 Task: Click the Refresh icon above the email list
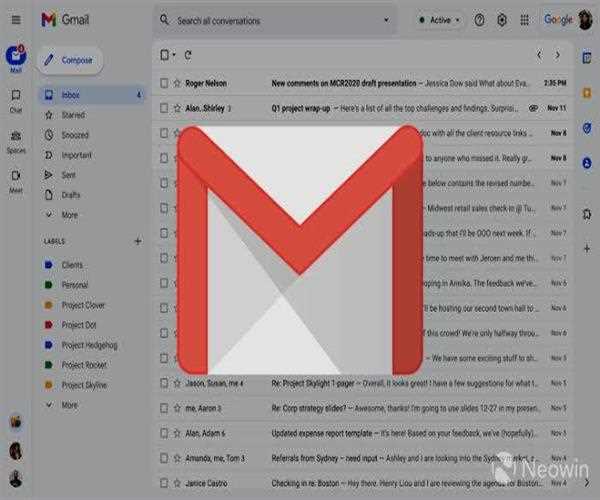[x=188, y=55]
